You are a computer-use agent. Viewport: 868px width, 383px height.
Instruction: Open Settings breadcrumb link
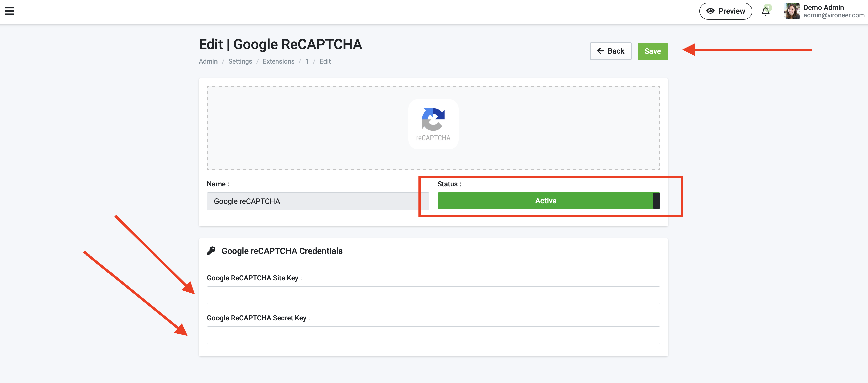(240, 61)
